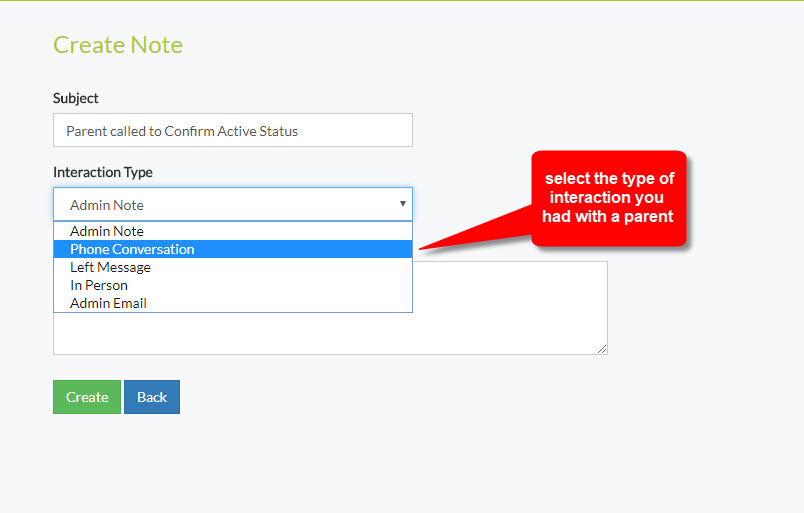
Task: Click the Subject field label
Action: [x=76, y=98]
